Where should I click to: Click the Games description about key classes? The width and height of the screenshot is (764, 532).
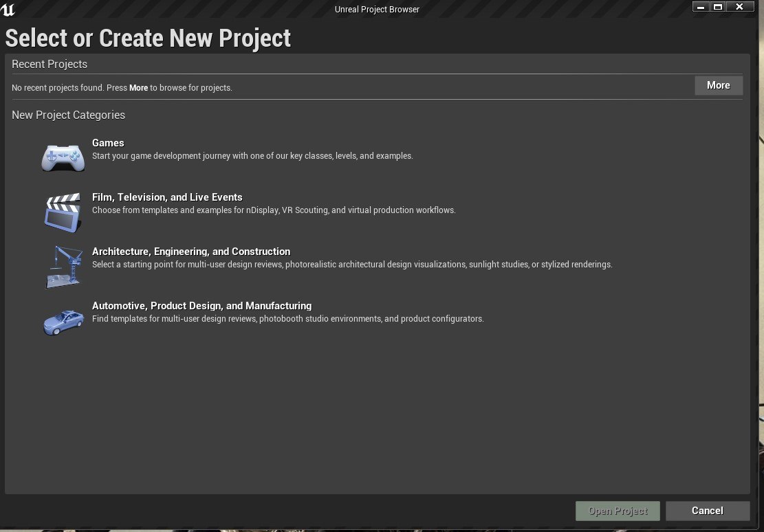(252, 156)
